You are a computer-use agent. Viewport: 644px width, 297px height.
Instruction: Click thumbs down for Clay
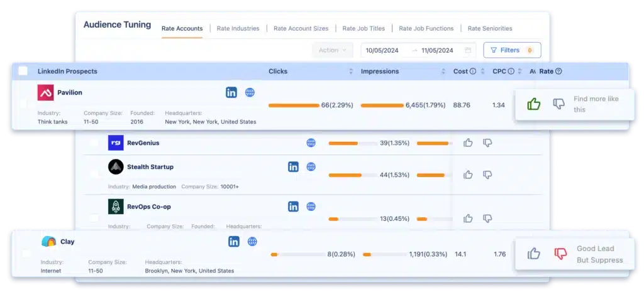coord(560,254)
